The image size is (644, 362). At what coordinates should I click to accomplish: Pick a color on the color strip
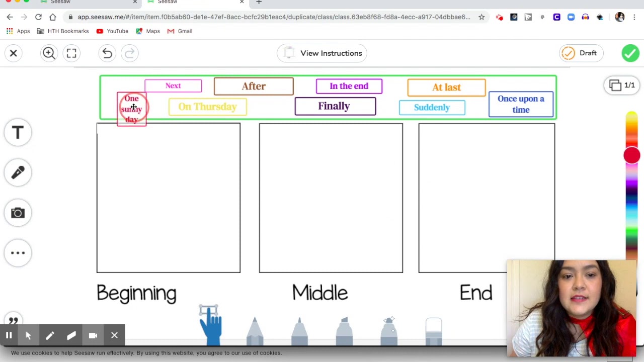point(631,201)
